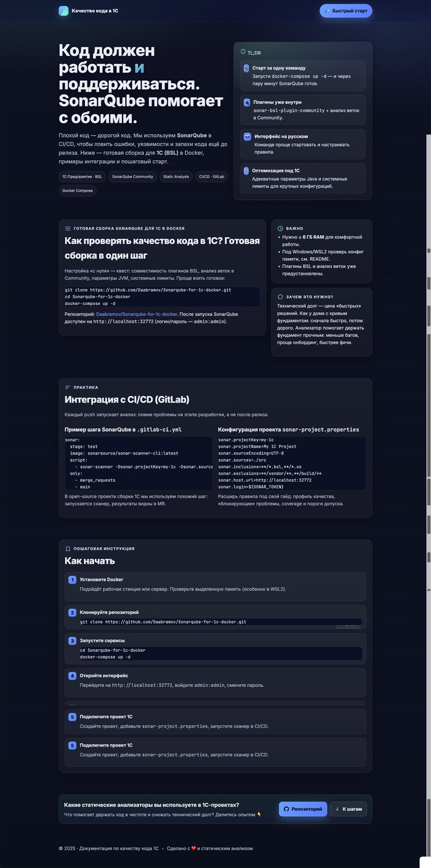
Task: Click the circle icon next to «Зачем это нужно?»
Action: 281,297
